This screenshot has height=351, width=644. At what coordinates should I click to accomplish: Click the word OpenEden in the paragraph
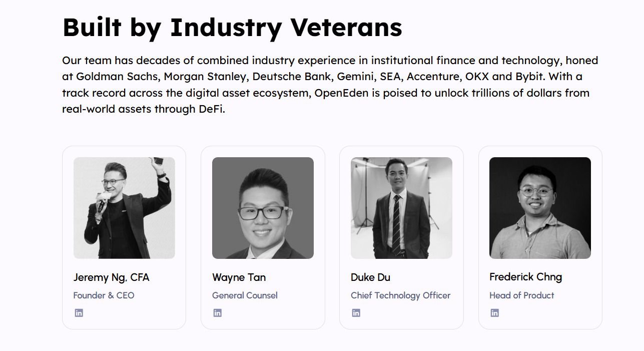(339, 93)
